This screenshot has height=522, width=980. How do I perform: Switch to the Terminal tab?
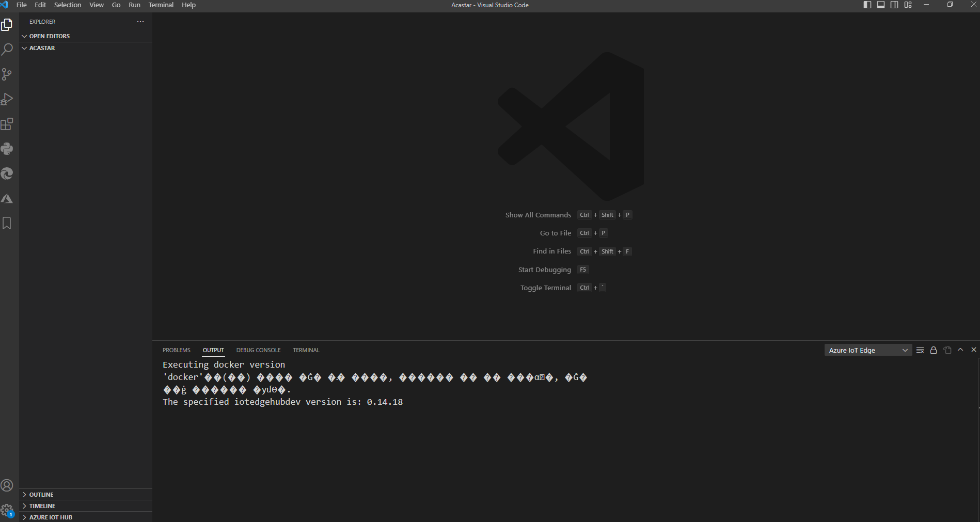click(306, 350)
